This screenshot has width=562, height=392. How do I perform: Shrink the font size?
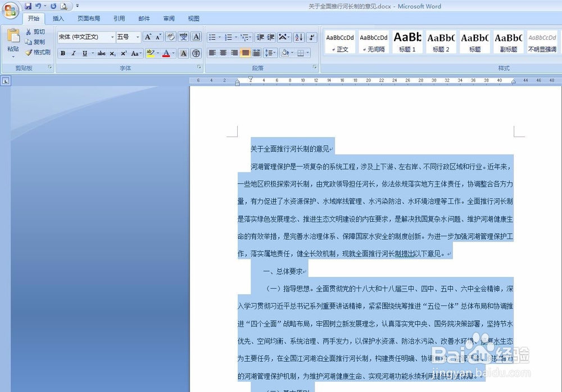(158, 37)
